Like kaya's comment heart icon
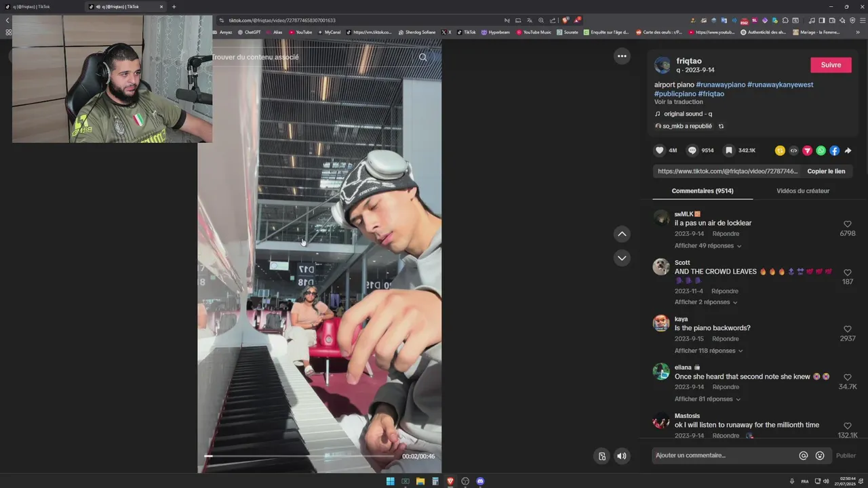The height and width of the screenshot is (488, 868). tap(848, 329)
